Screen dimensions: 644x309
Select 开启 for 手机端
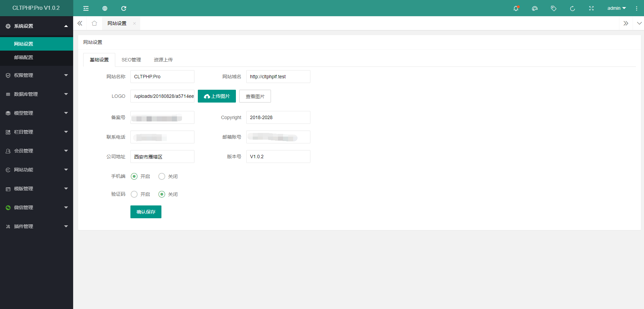tap(140, 176)
